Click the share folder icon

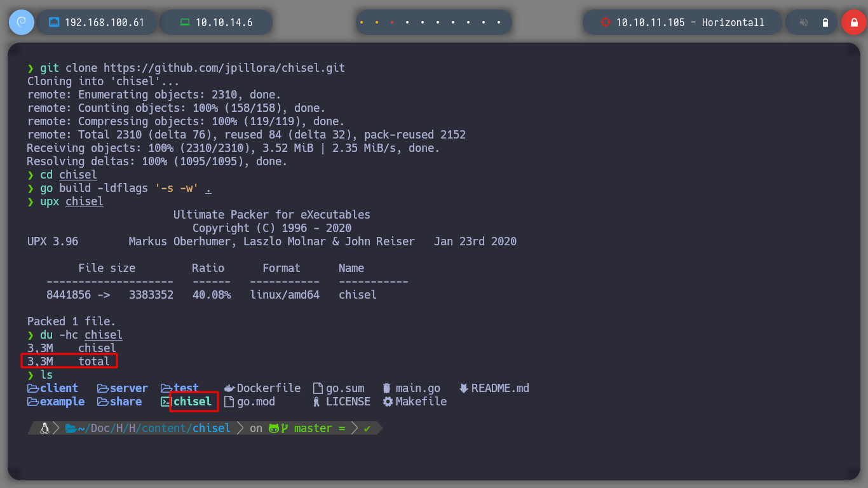(x=103, y=402)
